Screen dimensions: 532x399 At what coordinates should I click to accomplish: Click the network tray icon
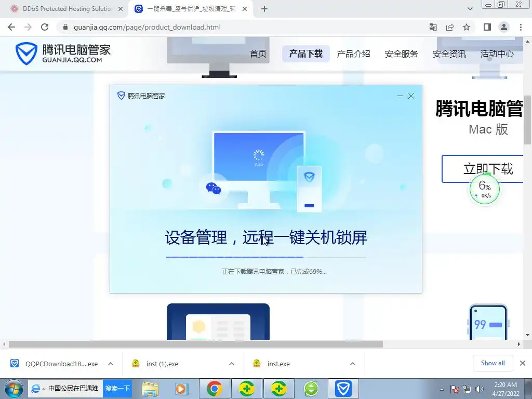pyautogui.click(x=467, y=389)
